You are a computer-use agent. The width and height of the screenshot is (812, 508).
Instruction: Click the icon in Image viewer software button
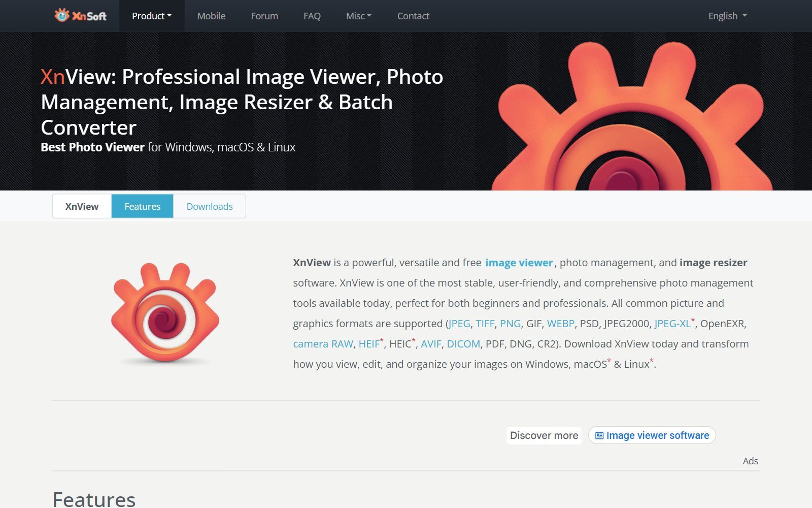click(599, 435)
